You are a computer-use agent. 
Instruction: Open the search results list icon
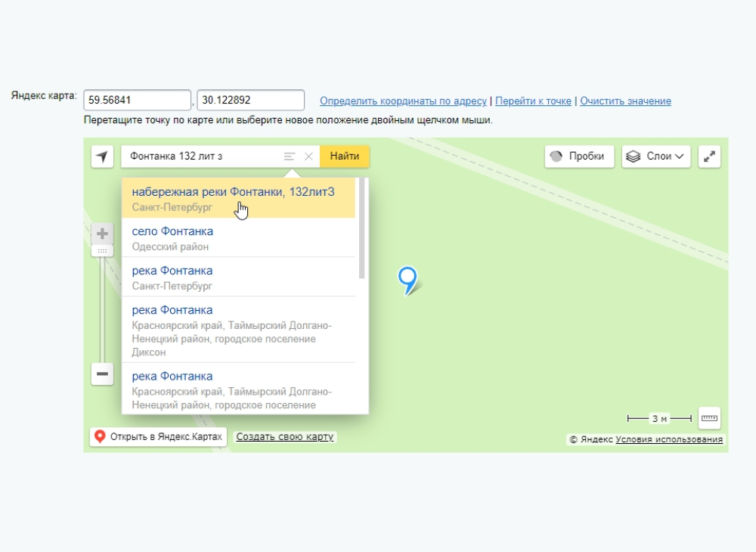(x=289, y=157)
